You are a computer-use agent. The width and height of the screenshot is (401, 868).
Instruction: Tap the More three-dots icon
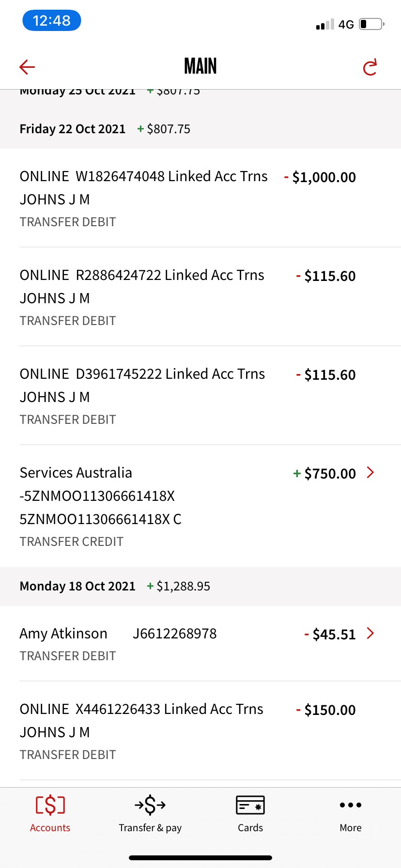[351, 805]
